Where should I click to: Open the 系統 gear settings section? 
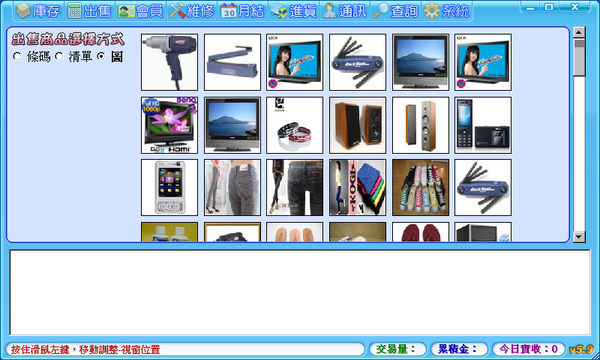[447, 11]
